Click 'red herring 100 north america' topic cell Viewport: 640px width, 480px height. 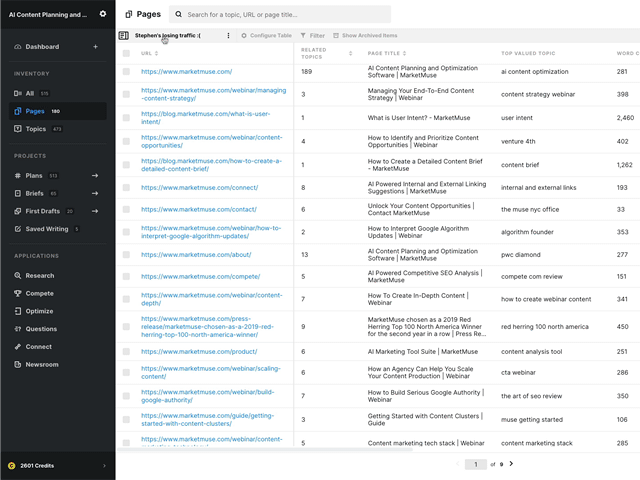pyautogui.click(x=544, y=327)
